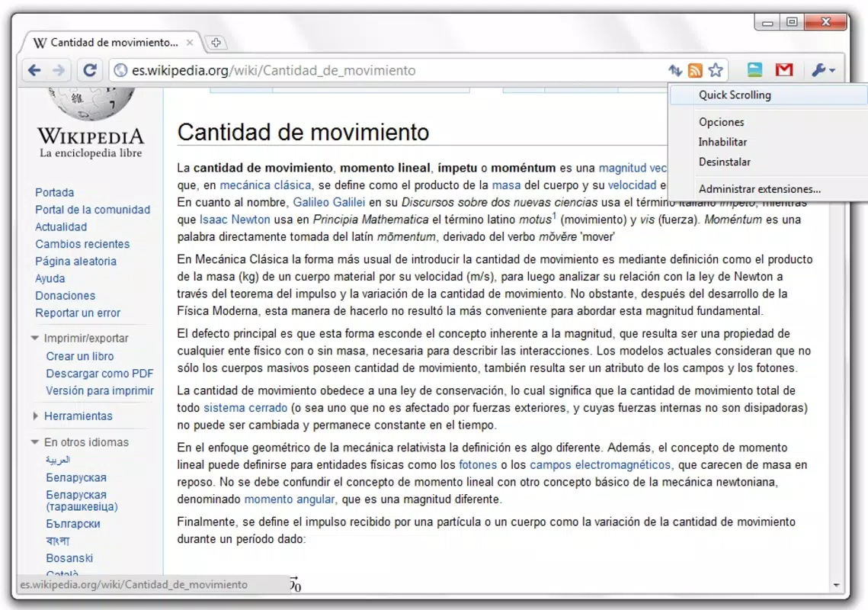The image size is (868, 610).
Task: Go to Página aleatoria
Action: pos(75,261)
